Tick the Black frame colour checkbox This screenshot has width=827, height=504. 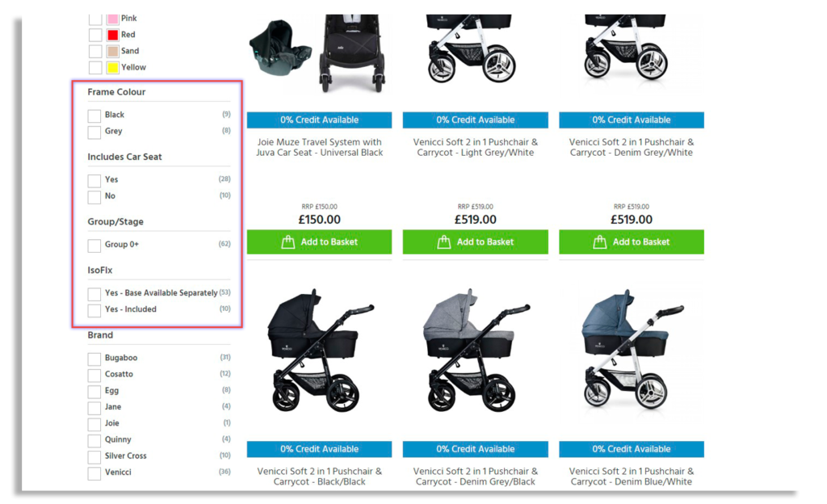click(x=94, y=115)
